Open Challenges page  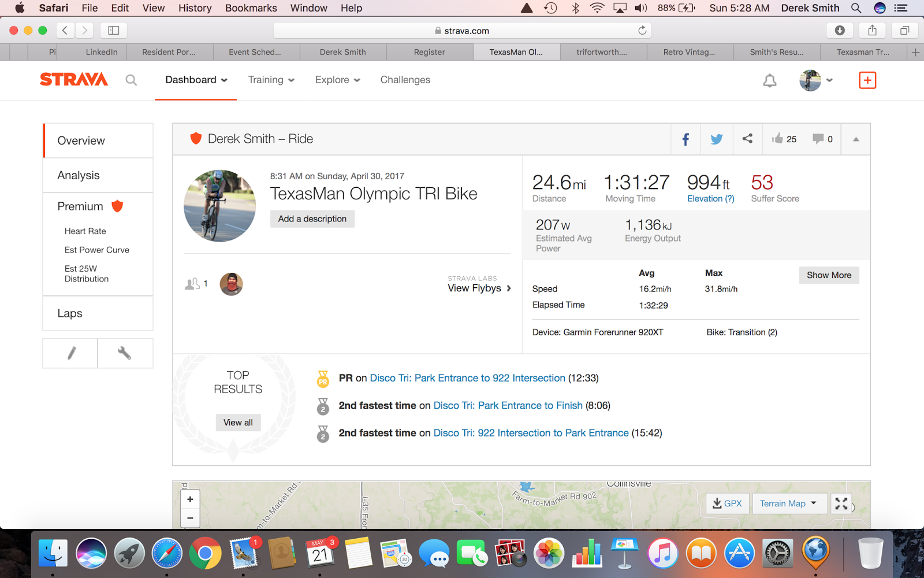coord(405,80)
